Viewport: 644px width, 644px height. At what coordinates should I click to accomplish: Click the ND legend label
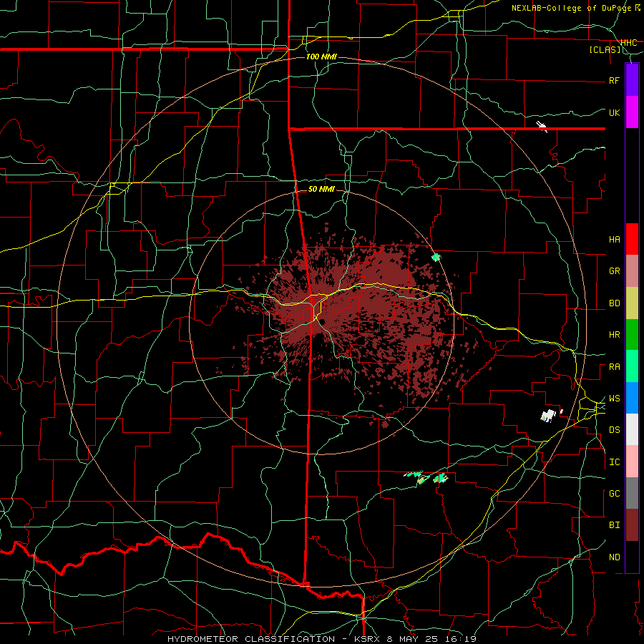[614, 557]
